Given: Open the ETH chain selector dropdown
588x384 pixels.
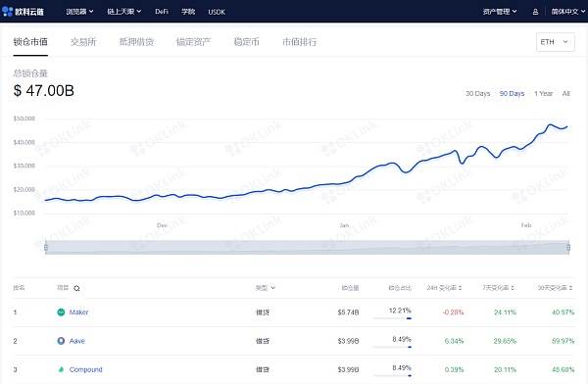Looking at the screenshot, I should pos(556,42).
